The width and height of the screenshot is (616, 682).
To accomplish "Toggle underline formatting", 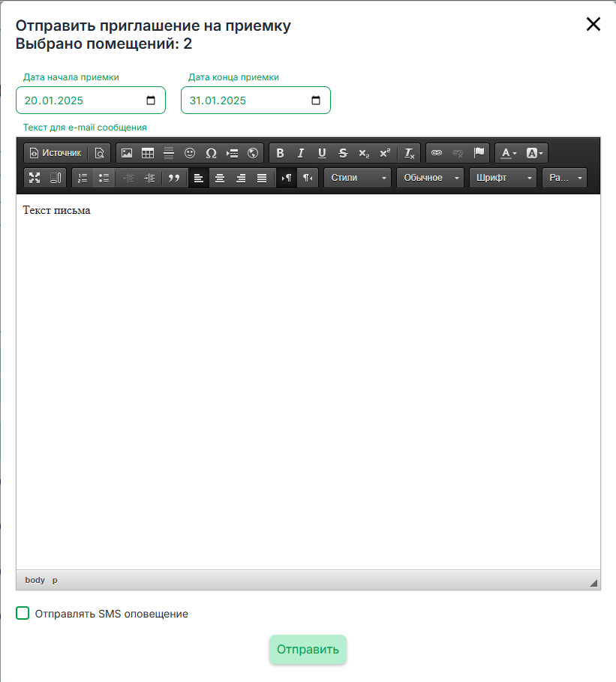I will coord(322,153).
